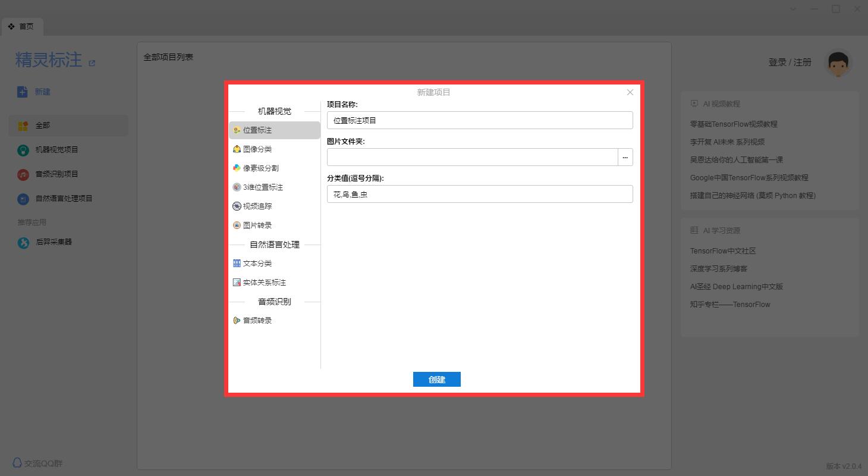Open folder browser with the … button
The height and width of the screenshot is (476, 868).
click(x=625, y=157)
